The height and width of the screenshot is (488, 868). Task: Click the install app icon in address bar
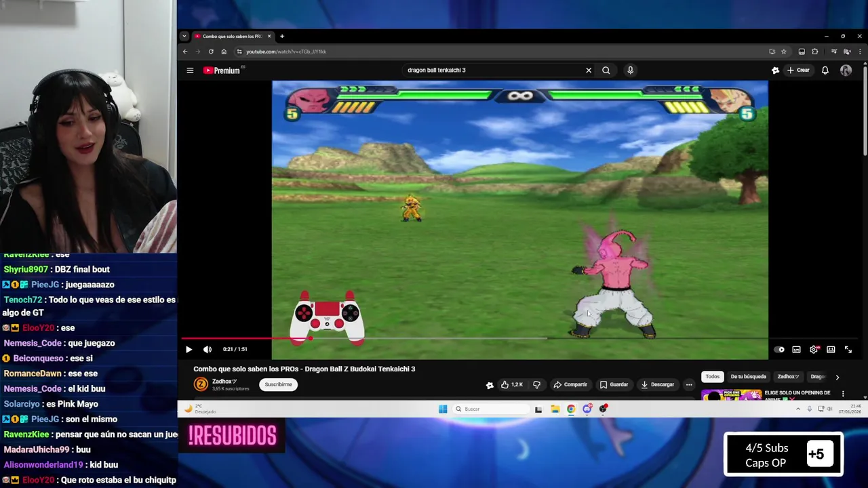pos(772,52)
